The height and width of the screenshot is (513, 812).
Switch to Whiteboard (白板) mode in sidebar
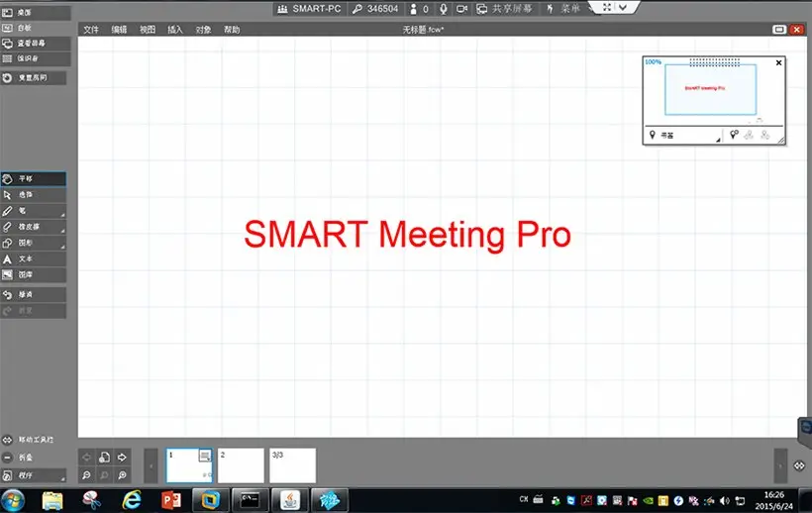(x=35, y=28)
